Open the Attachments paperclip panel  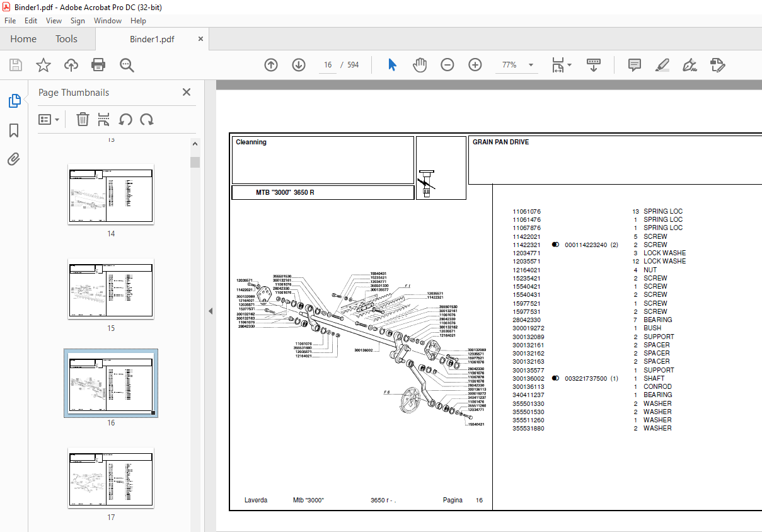14,159
